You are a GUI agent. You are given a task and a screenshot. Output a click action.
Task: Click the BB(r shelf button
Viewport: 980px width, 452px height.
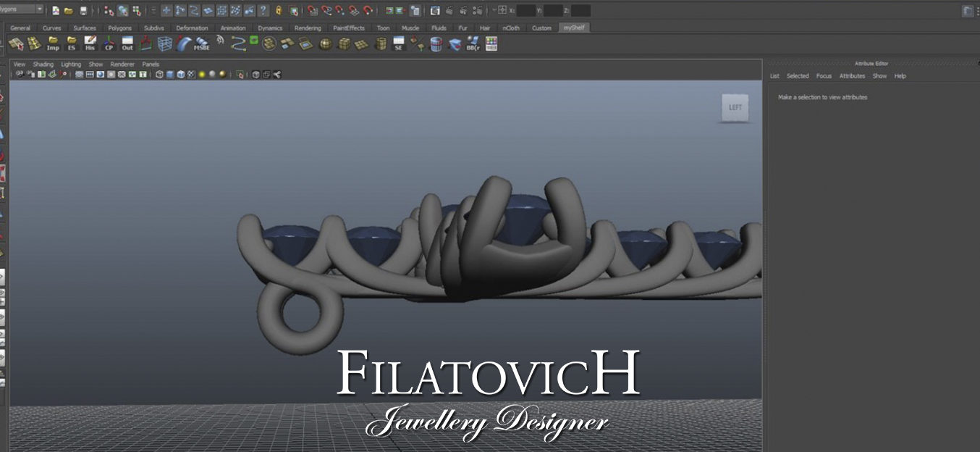click(473, 44)
